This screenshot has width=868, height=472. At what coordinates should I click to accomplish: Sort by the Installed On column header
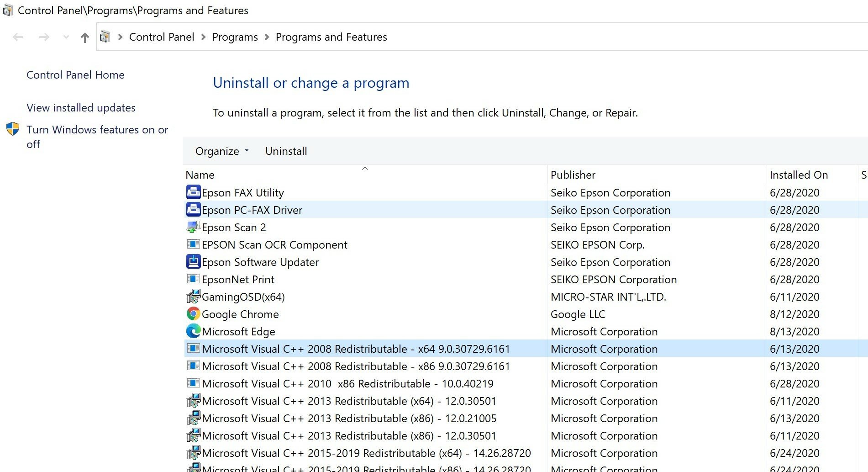[799, 175]
